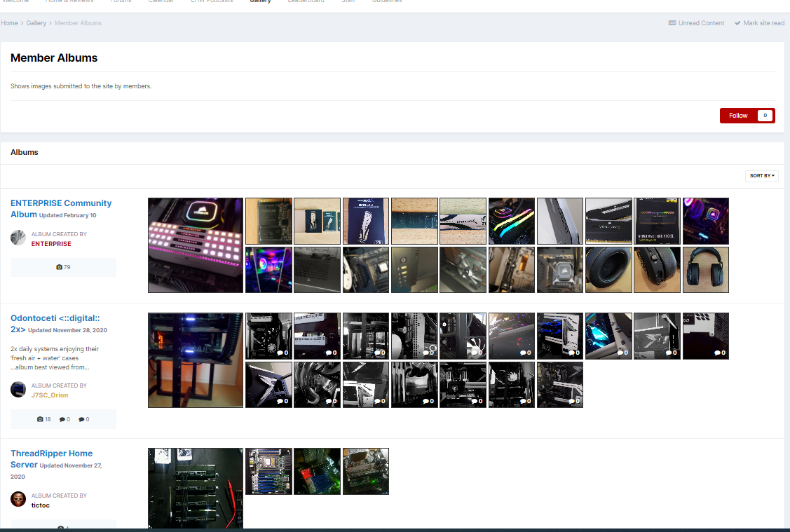Click the Member Albums page heading
Screen dimensions: 790x532
click(x=54, y=58)
